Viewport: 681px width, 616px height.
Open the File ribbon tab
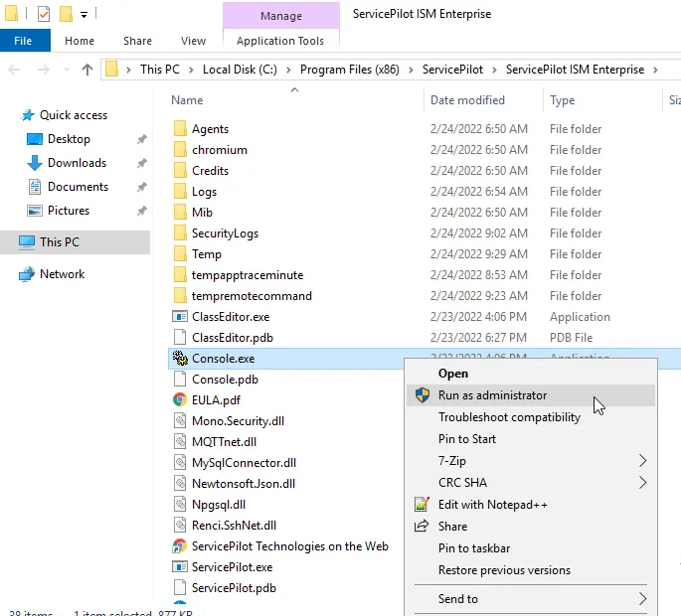24,41
